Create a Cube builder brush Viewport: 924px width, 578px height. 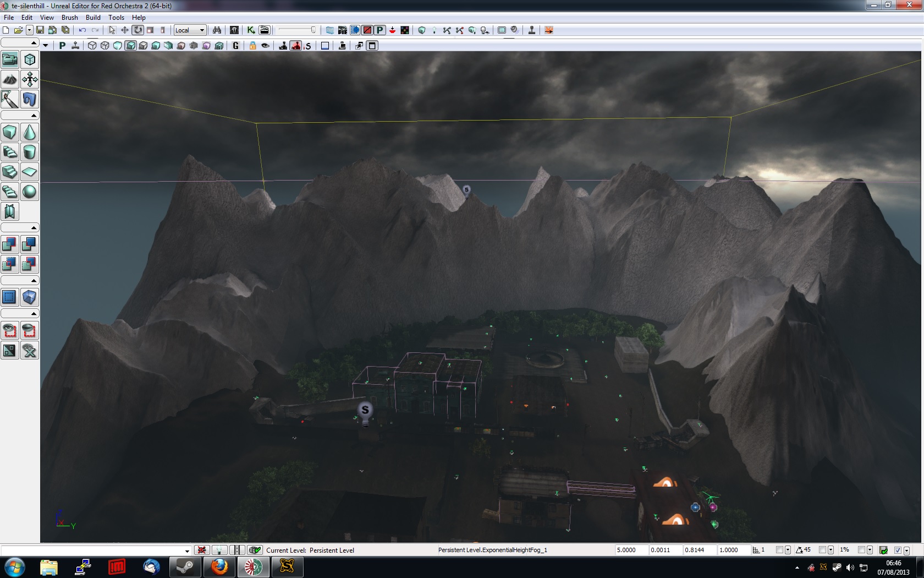[10, 132]
